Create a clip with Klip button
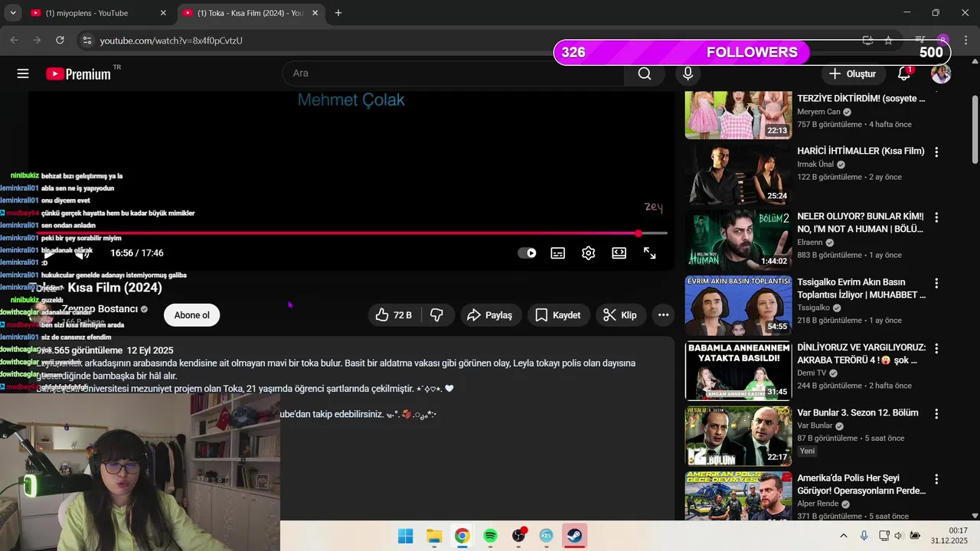 click(621, 315)
